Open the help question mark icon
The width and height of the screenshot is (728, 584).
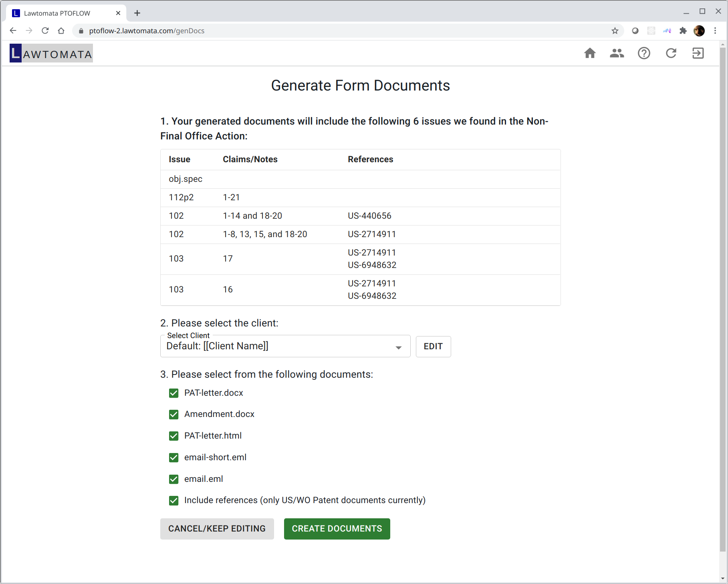tap(644, 53)
